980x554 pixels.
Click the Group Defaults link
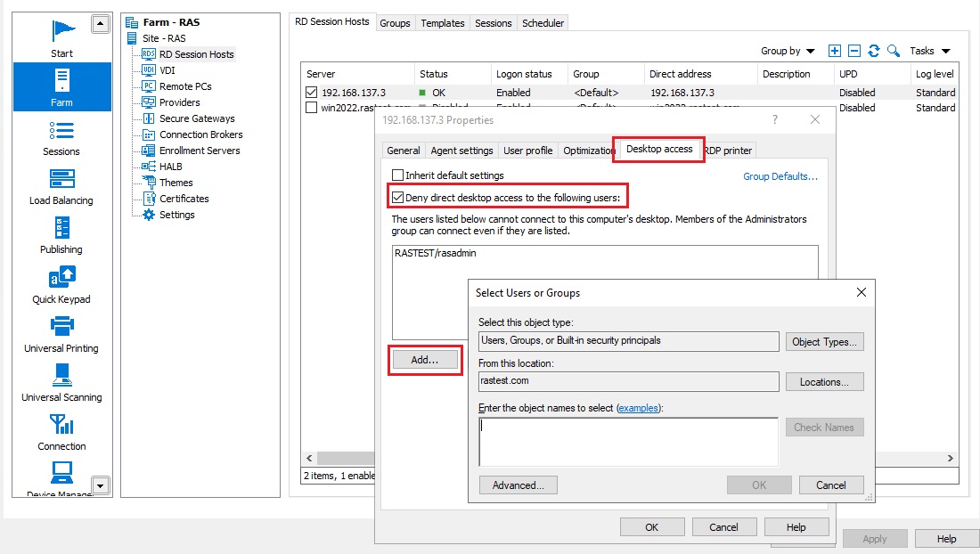[780, 176]
